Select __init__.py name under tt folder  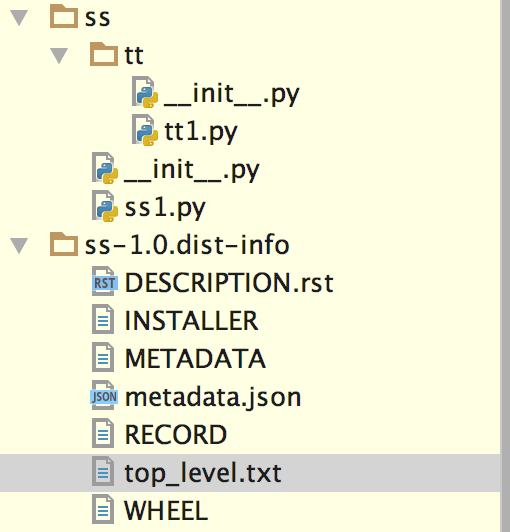click(x=232, y=94)
